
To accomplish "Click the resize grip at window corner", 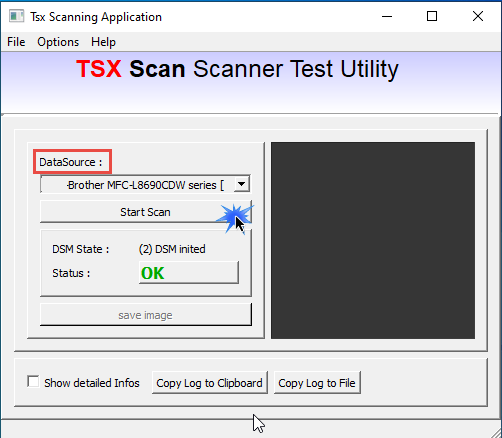I will pyautogui.click(x=496, y=432).
